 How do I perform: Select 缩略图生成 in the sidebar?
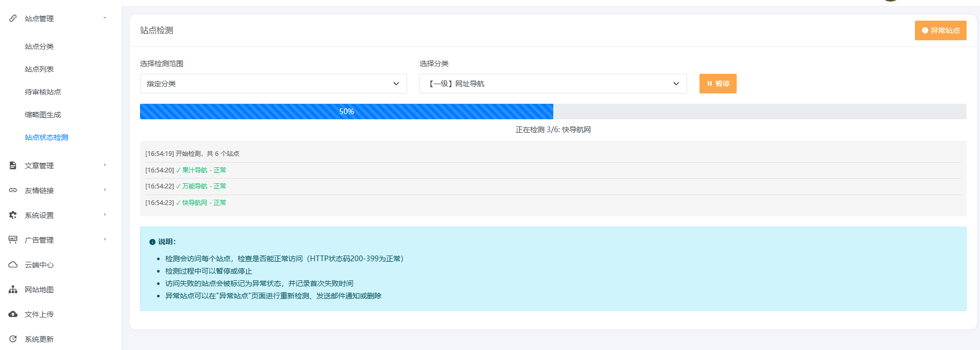pos(43,115)
